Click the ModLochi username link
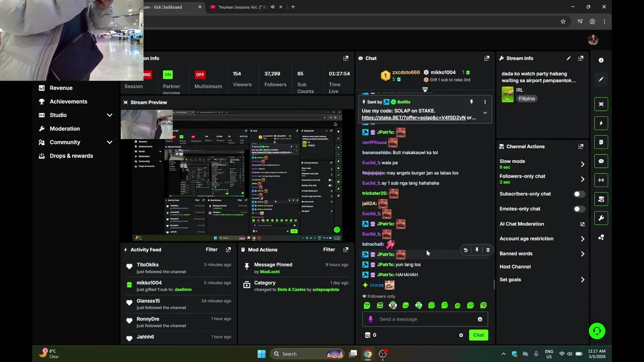This screenshot has height=362, width=644. click(x=270, y=272)
